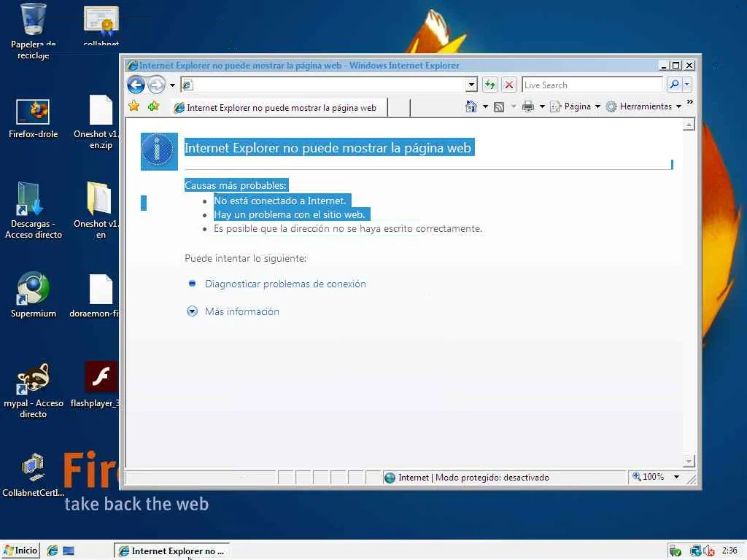Select the 'Internet Explorer no puede mostrar' tab
Viewport: 747px width, 560px height.
pyautogui.click(x=279, y=108)
